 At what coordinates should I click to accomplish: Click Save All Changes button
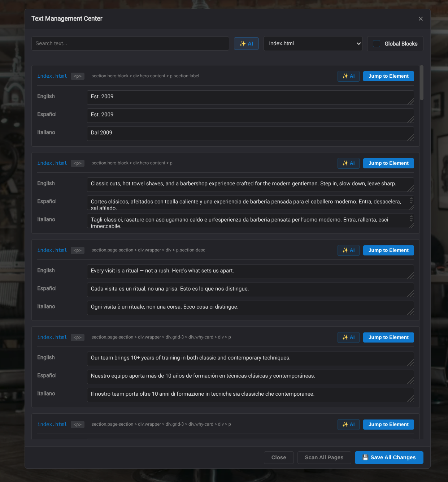(x=389, y=457)
